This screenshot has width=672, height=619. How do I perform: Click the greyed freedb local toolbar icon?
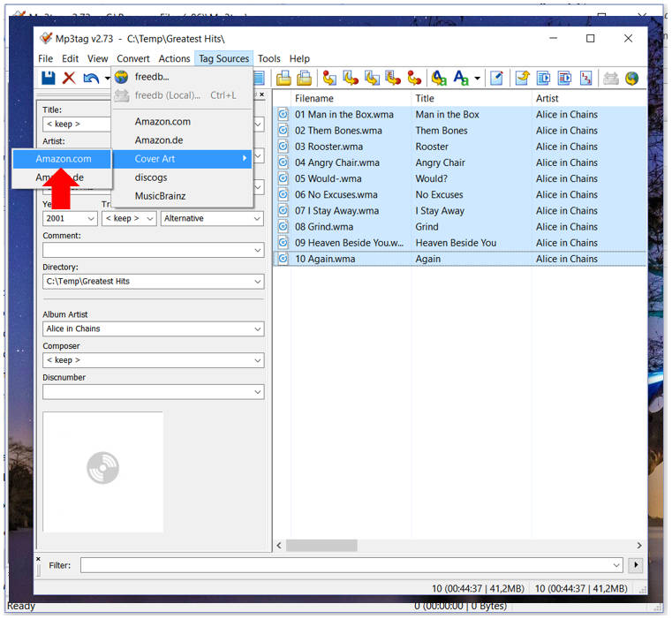(611, 78)
